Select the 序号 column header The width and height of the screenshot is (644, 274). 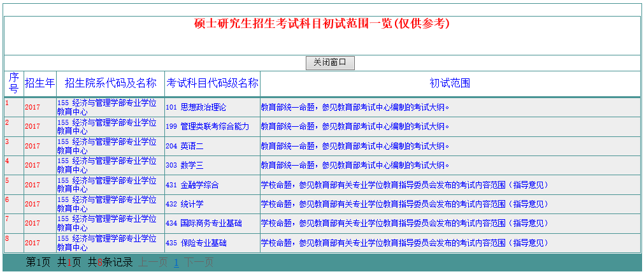pyautogui.click(x=13, y=83)
